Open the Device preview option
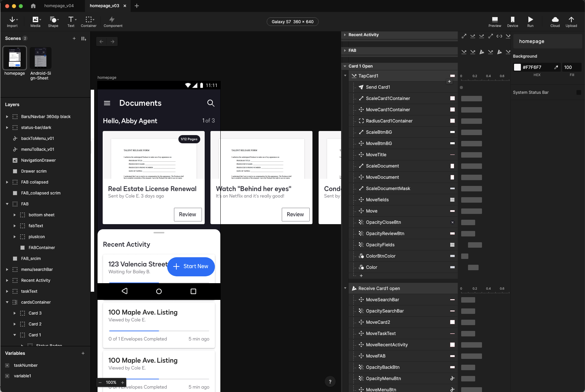The height and width of the screenshot is (392, 585). [x=512, y=22]
